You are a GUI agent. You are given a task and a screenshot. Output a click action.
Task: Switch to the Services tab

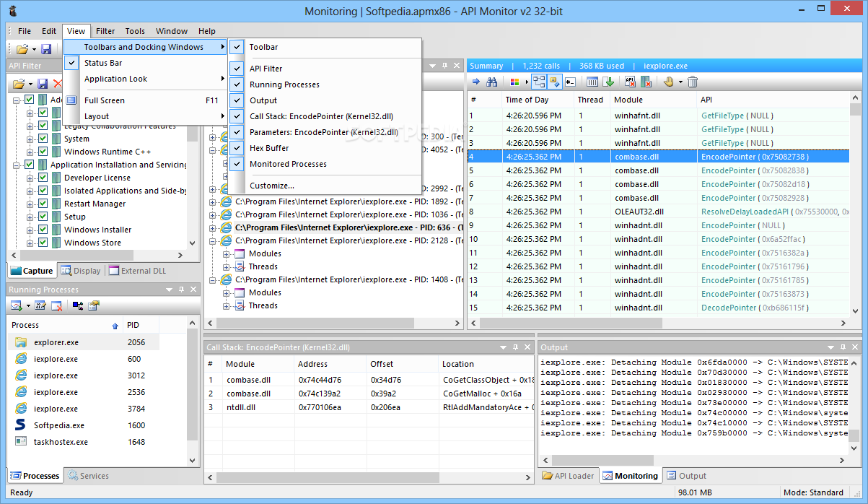[87, 476]
